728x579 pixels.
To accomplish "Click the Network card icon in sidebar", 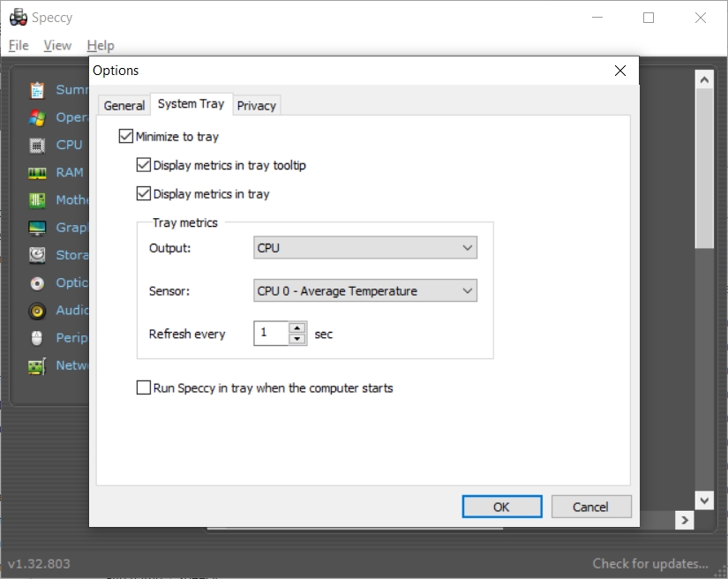I will (37, 366).
